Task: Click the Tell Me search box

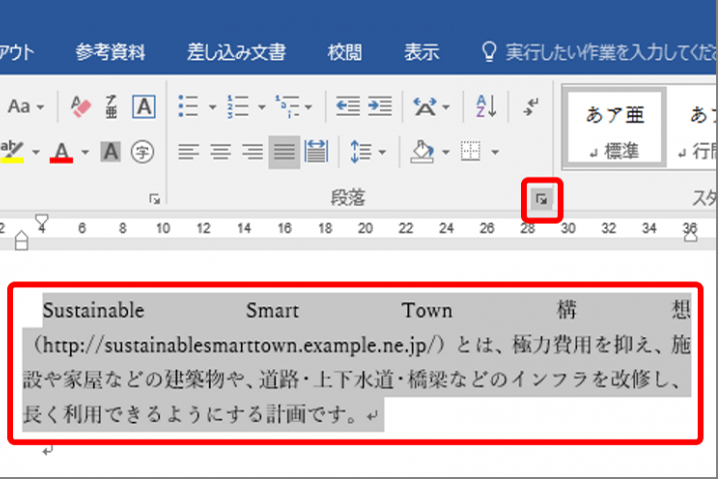Action: 598,52
